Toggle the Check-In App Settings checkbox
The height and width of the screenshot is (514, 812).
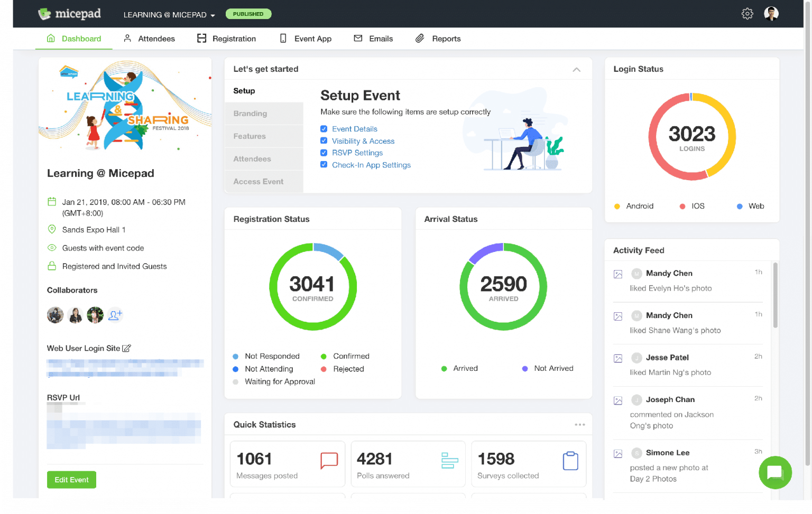click(324, 164)
